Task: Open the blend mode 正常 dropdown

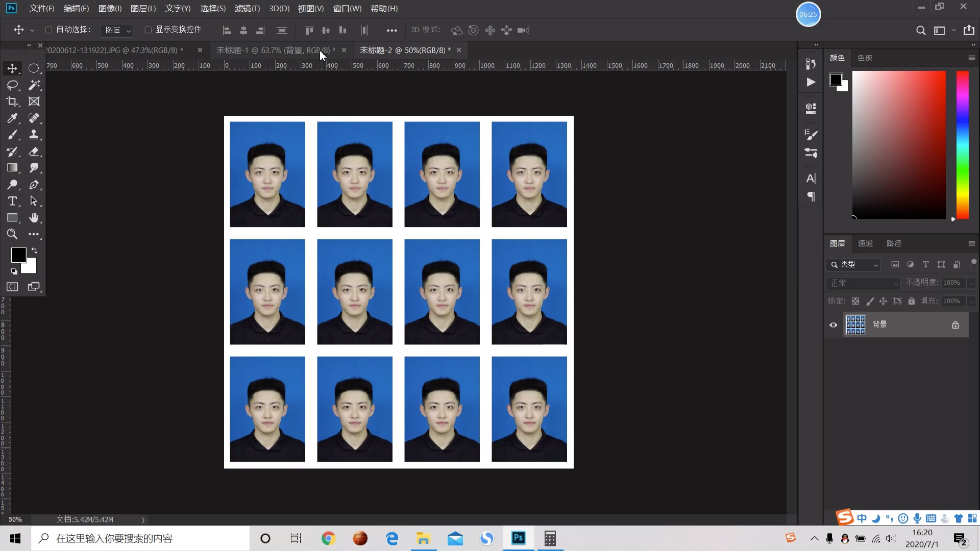Action: click(x=864, y=283)
